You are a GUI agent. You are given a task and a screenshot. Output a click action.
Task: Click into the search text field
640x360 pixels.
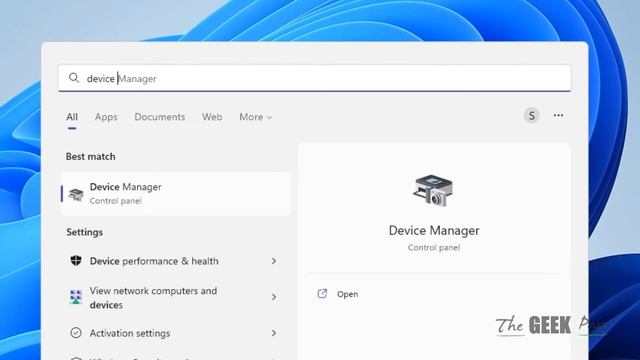[x=314, y=78]
